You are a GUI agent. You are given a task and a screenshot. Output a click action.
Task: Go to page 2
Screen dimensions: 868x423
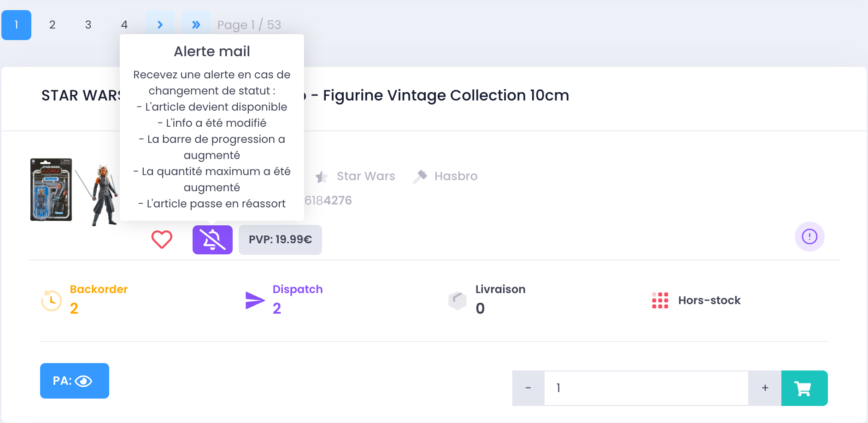click(52, 25)
